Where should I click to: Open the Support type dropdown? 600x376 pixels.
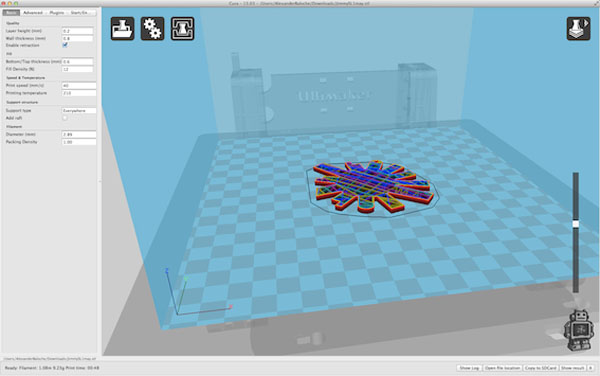pos(79,111)
